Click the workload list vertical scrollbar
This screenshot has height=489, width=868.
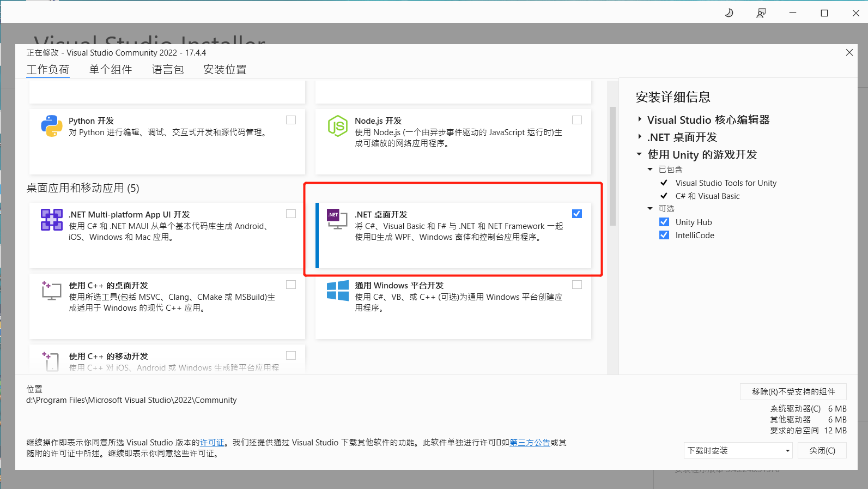(612, 166)
